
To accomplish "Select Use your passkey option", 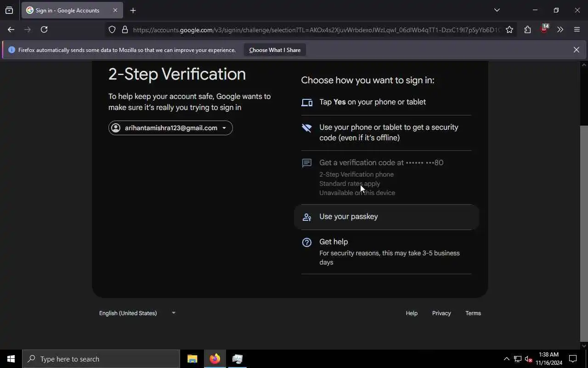I will tap(386, 217).
